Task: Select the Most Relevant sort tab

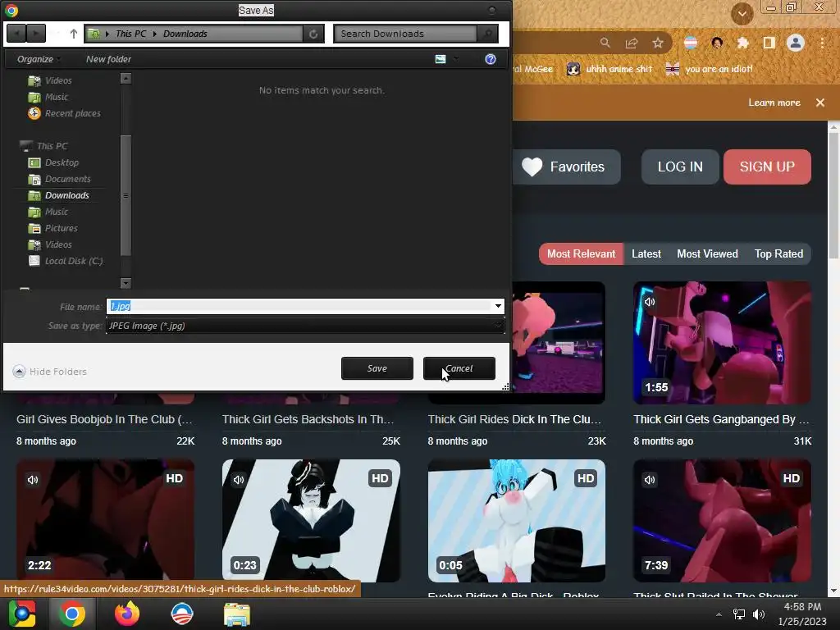Action: (x=582, y=254)
